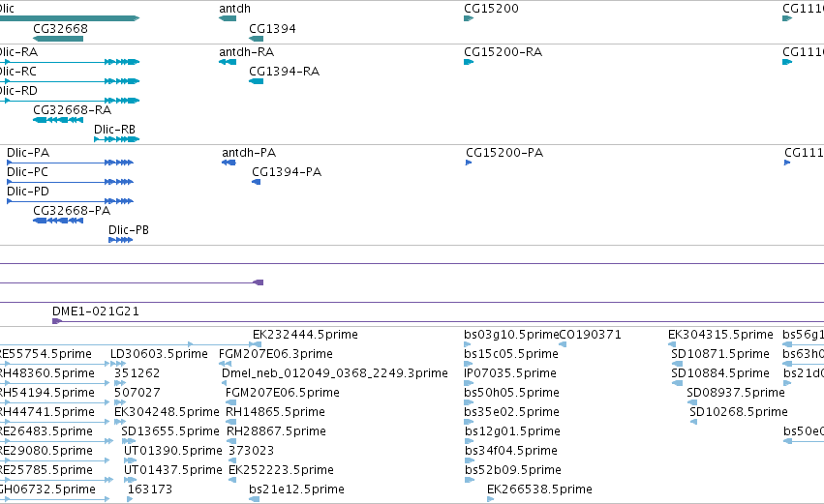Select the CG1394-RA transcript bar

256,81
